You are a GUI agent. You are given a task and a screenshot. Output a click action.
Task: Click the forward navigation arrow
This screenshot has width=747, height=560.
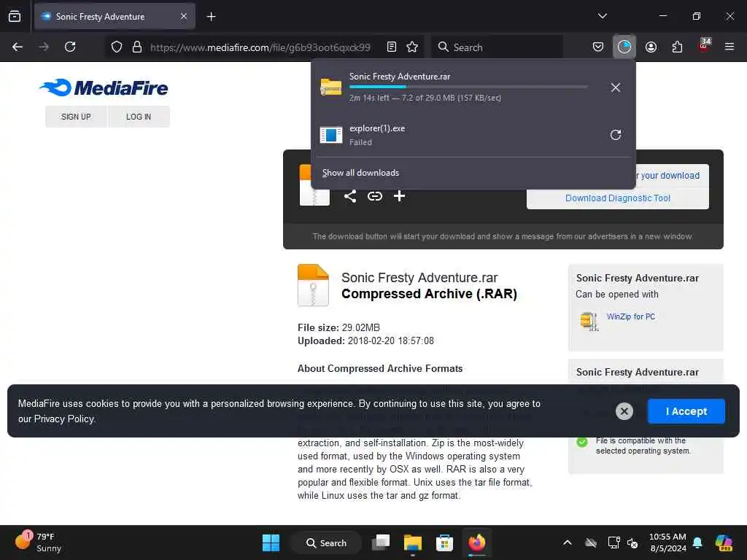click(44, 47)
